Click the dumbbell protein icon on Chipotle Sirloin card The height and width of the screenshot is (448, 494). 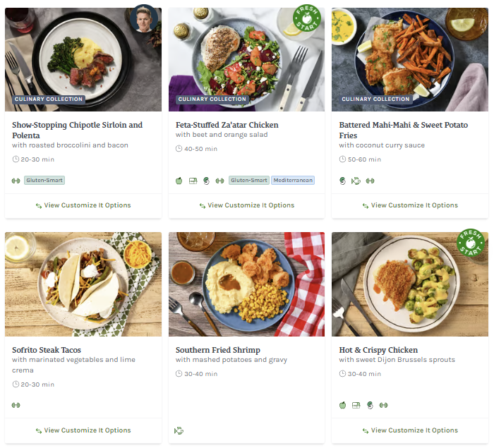[x=16, y=181]
